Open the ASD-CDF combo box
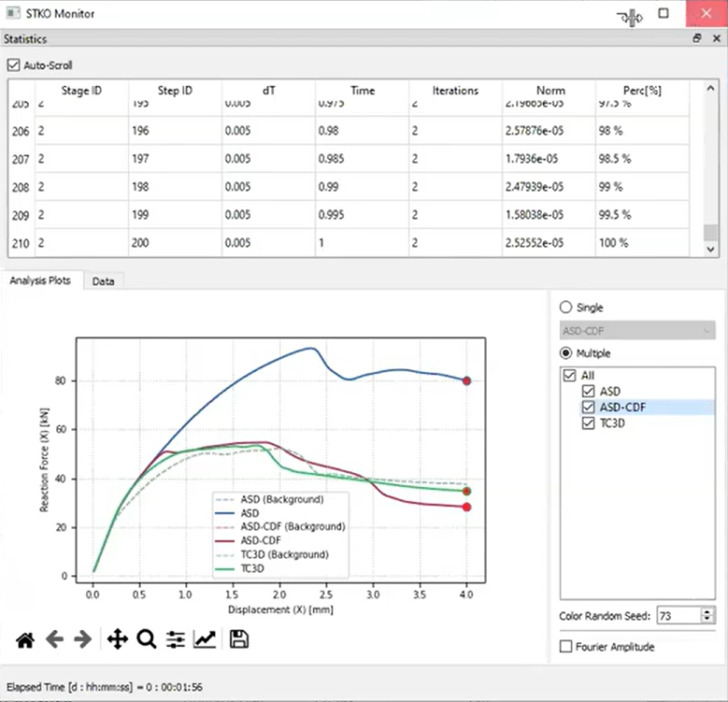The image size is (728, 702). [x=637, y=331]
